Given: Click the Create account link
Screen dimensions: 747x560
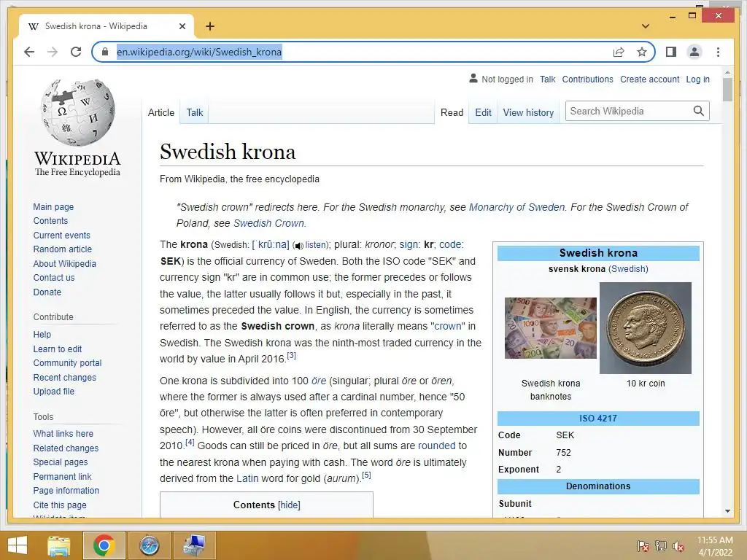Looking at the screenshot, I should click(x=649, y=79).
